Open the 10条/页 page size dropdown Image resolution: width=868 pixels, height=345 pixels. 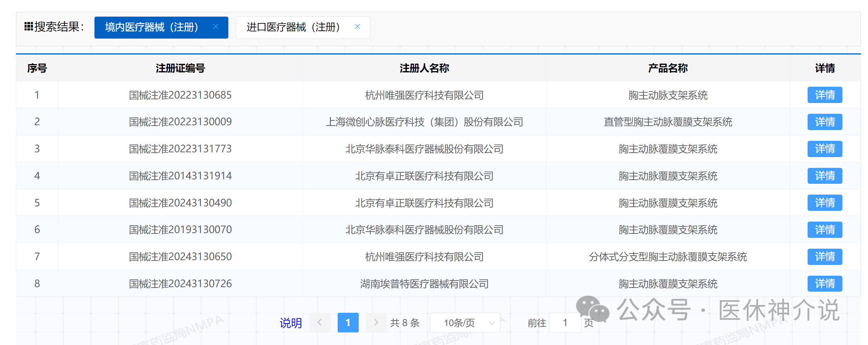tap(465, 323)
